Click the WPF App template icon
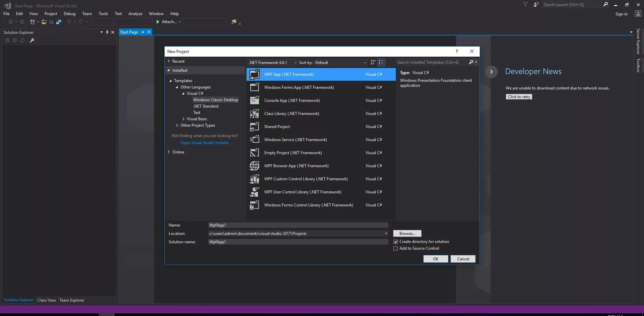Image resolution: width=644 pixels, height=316 pixels. pyautogui.click(x=255, y=74)
